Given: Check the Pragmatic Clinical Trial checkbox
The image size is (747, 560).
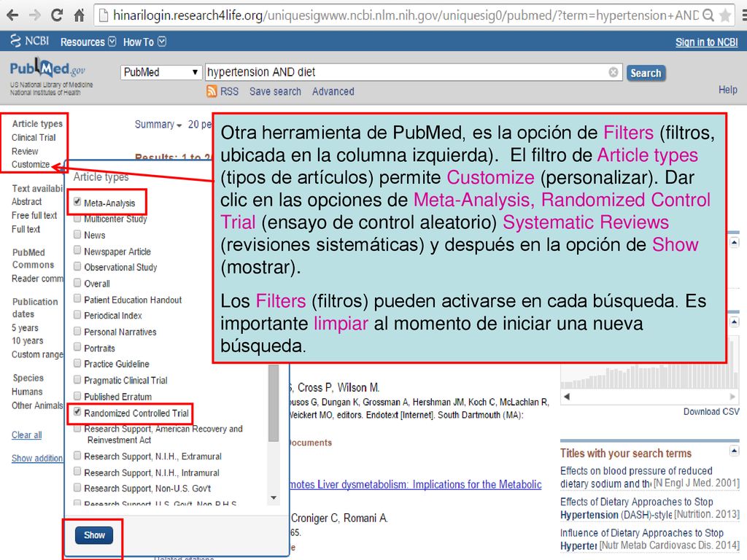Looking at the screenshot, I should (x=77, y=380).
